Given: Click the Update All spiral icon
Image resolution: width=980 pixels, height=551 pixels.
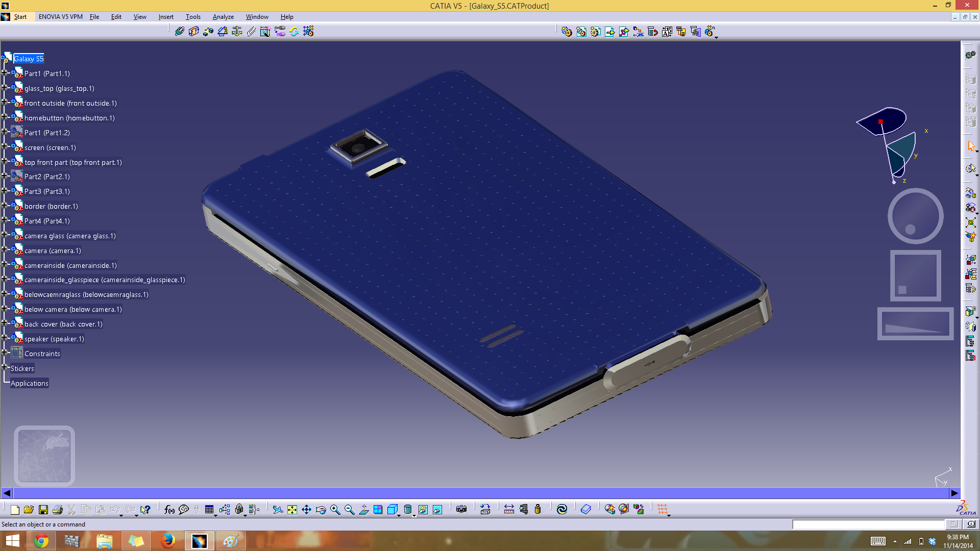Looking at the screenshot, I should click(562, 509).
